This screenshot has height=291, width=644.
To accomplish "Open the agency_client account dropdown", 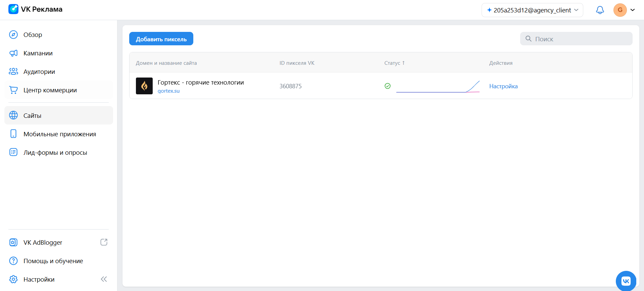I will (x=532, y=10).
